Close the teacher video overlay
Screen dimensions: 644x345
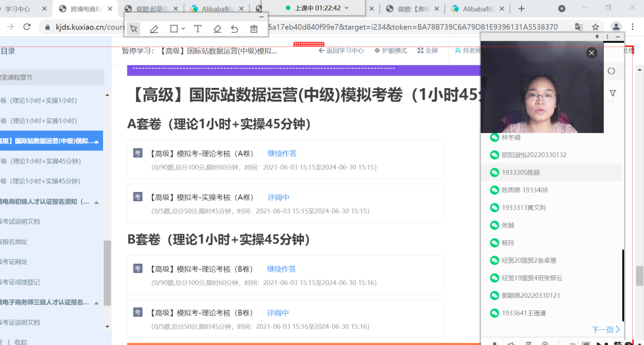pyautogui.click(x=592, y=53)
